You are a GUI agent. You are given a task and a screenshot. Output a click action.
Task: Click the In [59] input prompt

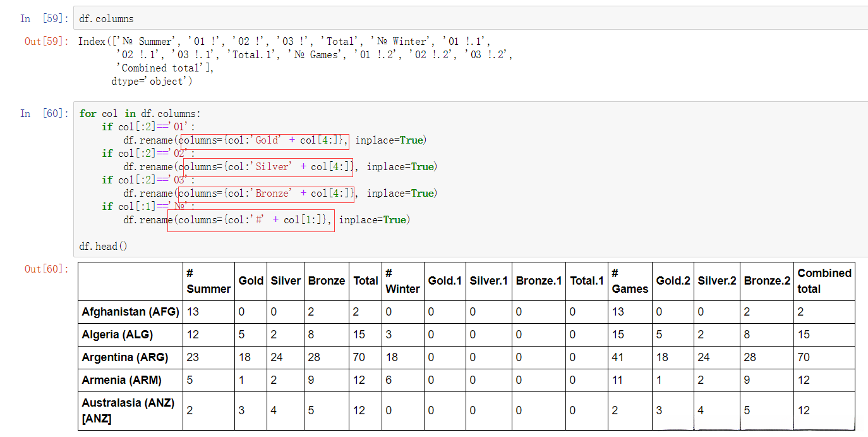coord(44,19)
